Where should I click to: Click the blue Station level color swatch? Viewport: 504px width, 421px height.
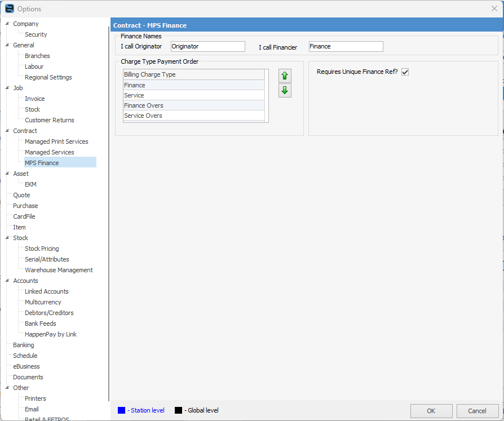point(122,410)
